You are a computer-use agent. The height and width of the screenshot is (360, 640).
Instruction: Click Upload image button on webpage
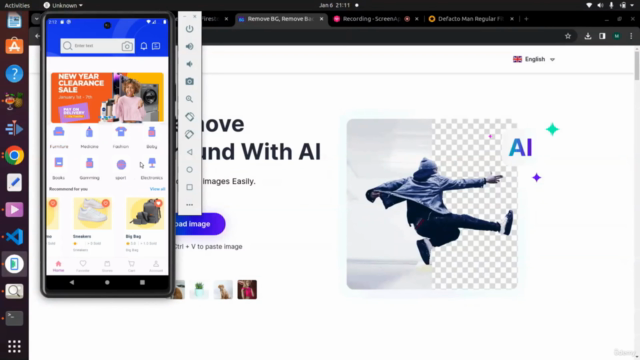coord(200,224)
